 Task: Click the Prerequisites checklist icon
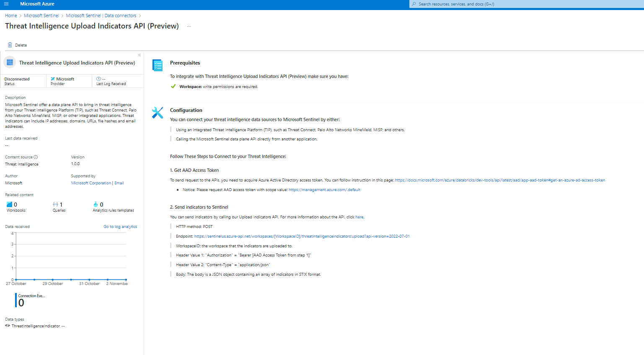158,65
